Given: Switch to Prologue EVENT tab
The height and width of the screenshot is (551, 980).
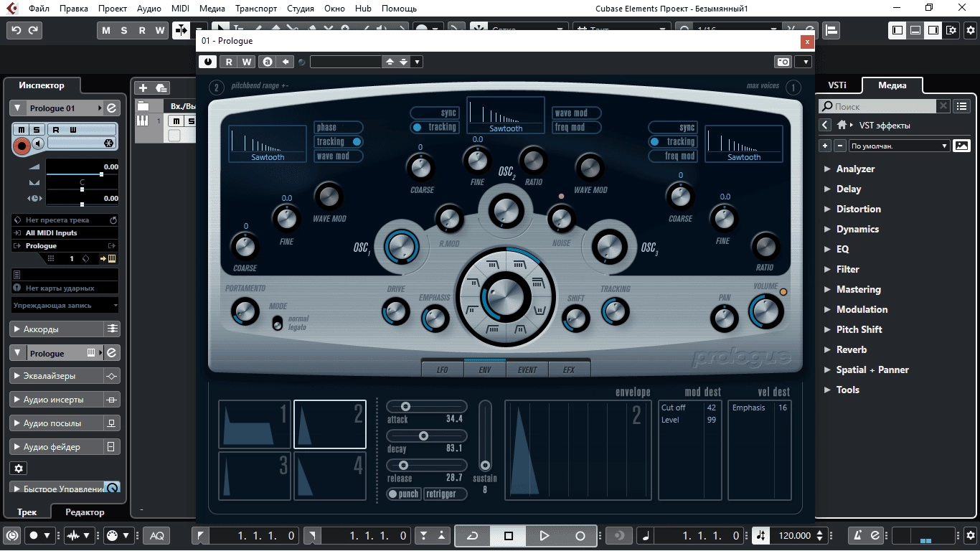Looking at the screenshot, I should 527,369.
